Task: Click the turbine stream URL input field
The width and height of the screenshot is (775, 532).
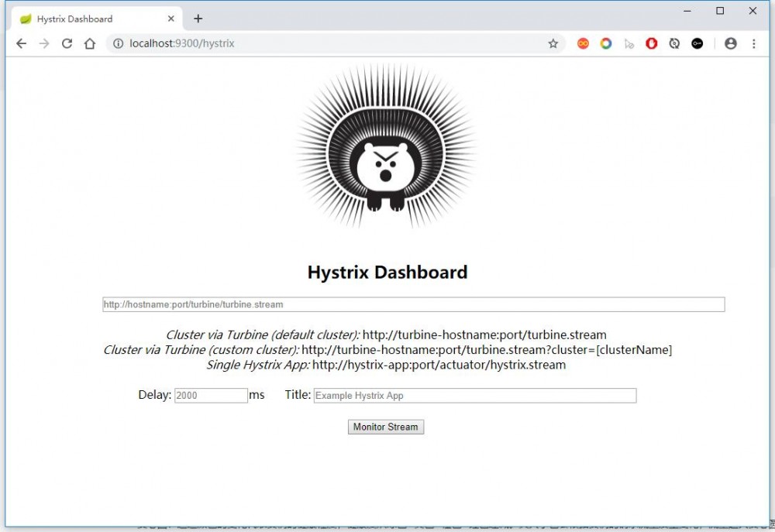Action: (414, 304)
